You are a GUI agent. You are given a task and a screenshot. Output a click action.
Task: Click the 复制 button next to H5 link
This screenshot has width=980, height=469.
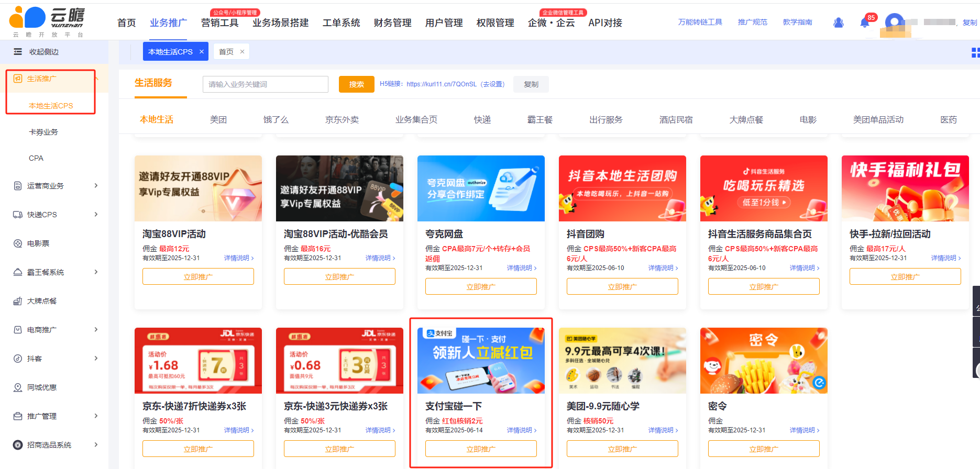(531, 84)
